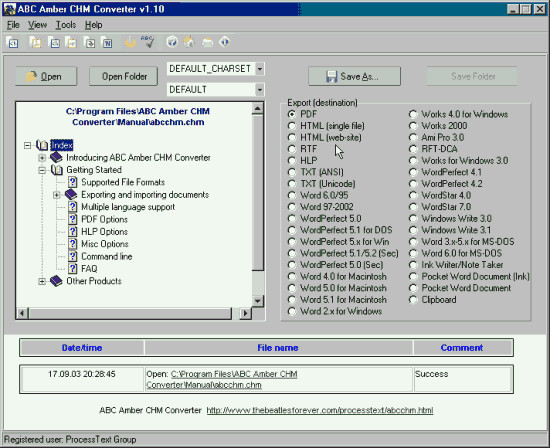
Task: Click the export to Word (W) toolbar icon
Action: (x=107, y=42)
